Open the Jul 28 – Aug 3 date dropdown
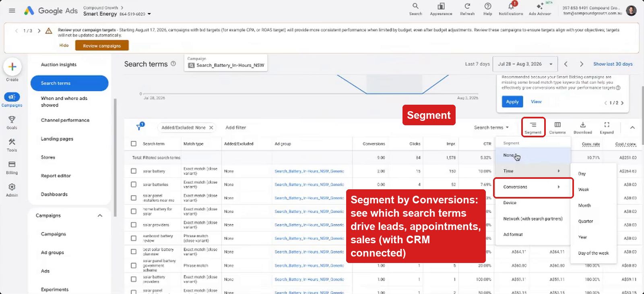The height and width of the screenshot is (294, 644). pyautogui.click(x=525, y=64)
